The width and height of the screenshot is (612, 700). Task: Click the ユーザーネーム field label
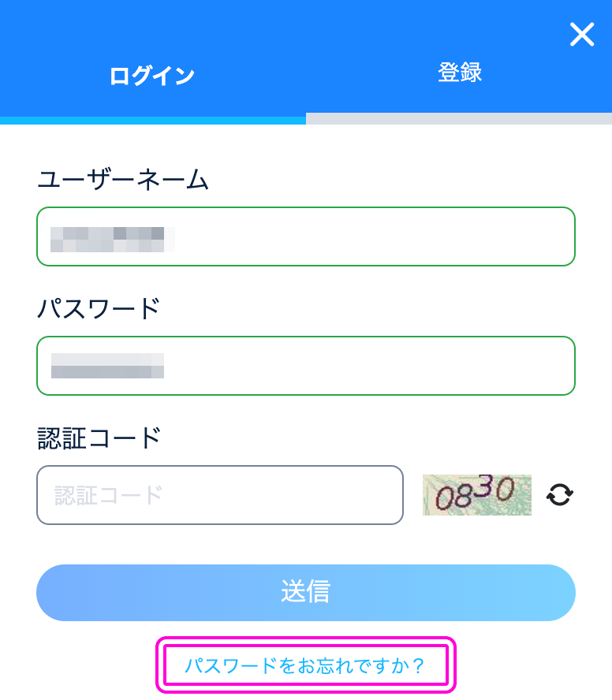pyautogui.click(x=122, y=180)
